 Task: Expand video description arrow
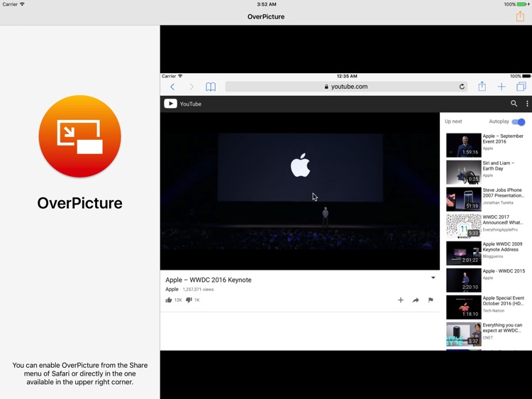[x=433, y=278]
